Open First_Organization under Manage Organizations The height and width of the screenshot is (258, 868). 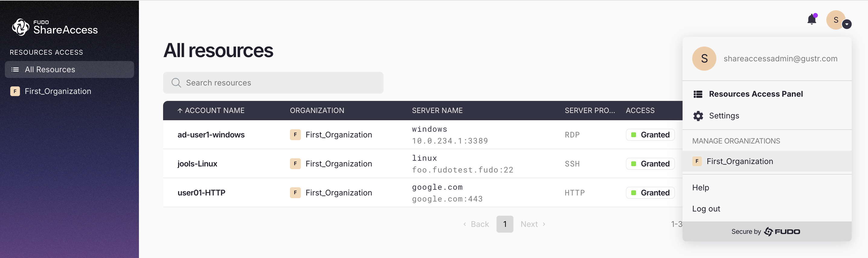pos(740,162)
